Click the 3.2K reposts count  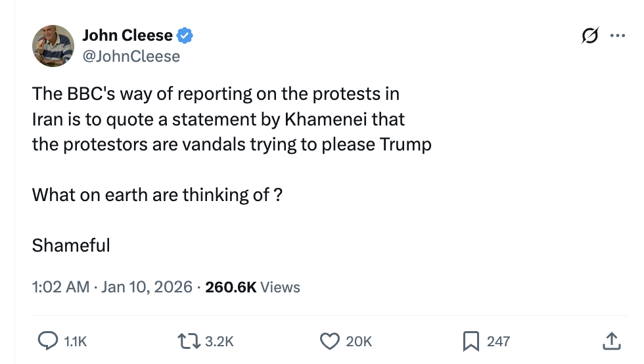tap(219, 341)
